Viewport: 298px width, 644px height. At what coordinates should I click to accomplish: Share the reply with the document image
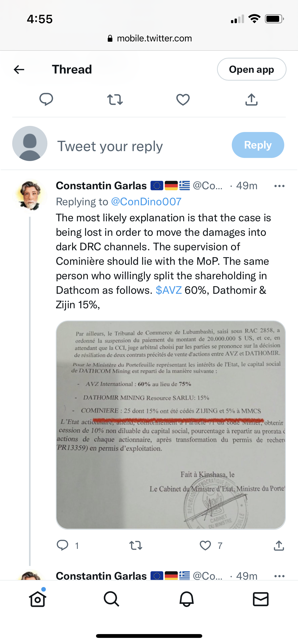pyautogui.click(x=279, y=545)
